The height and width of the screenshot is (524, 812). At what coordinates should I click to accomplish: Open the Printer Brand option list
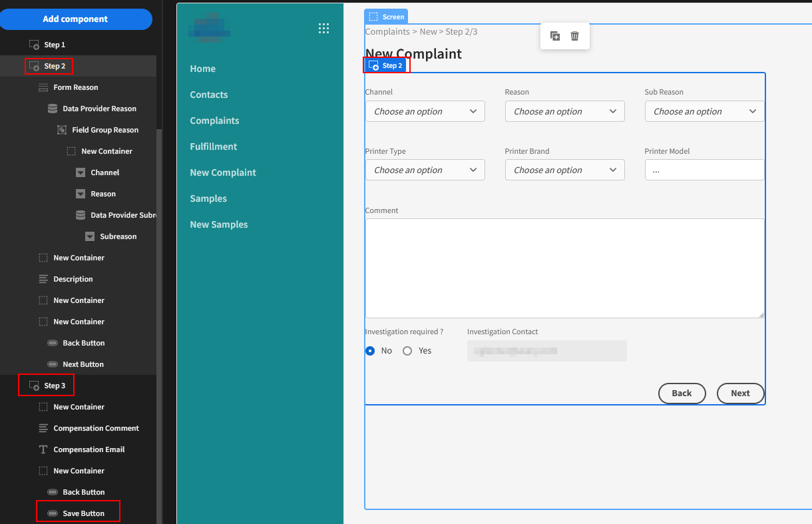564,170
